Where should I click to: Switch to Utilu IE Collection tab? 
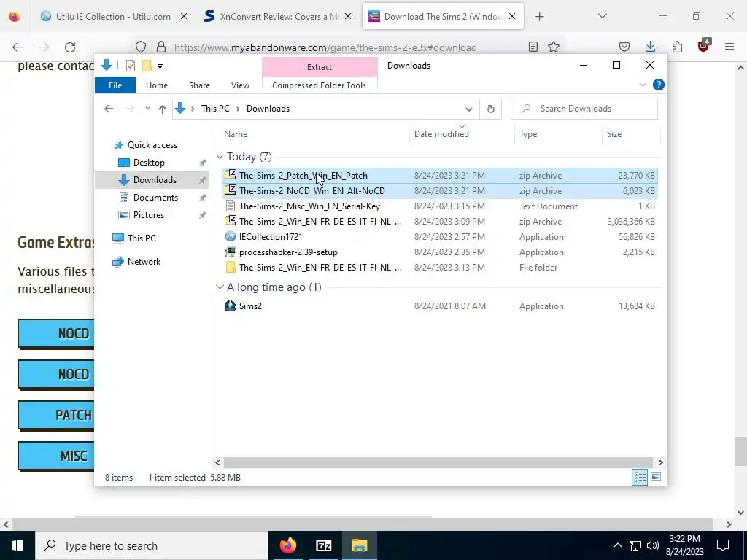click(113, 16)
